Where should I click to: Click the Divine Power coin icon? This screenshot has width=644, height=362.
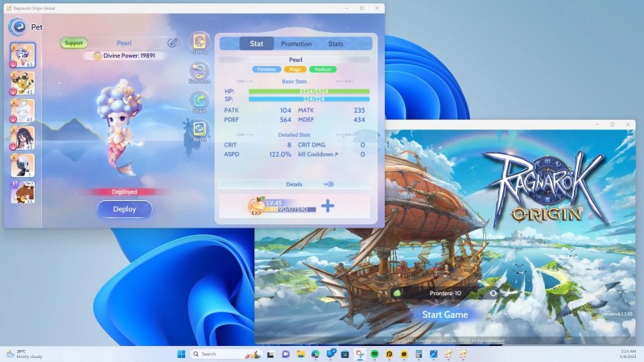(97, 56)
